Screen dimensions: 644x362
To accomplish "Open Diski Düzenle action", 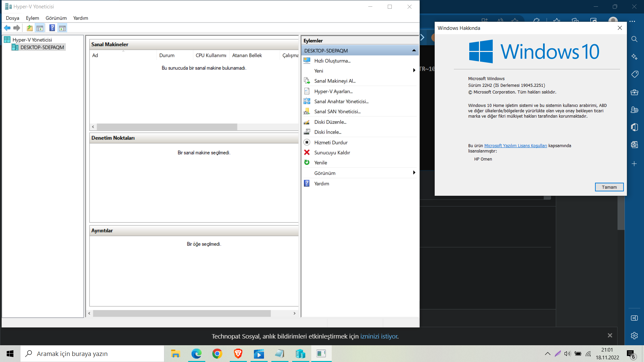I will coord(330,122).
